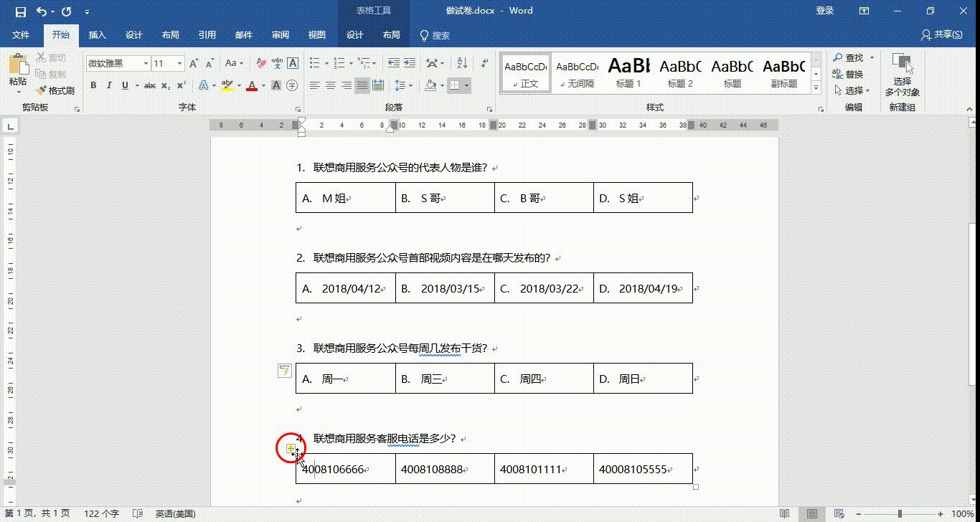
Task: Toggle italic formatting on
Action: point(108,85)
